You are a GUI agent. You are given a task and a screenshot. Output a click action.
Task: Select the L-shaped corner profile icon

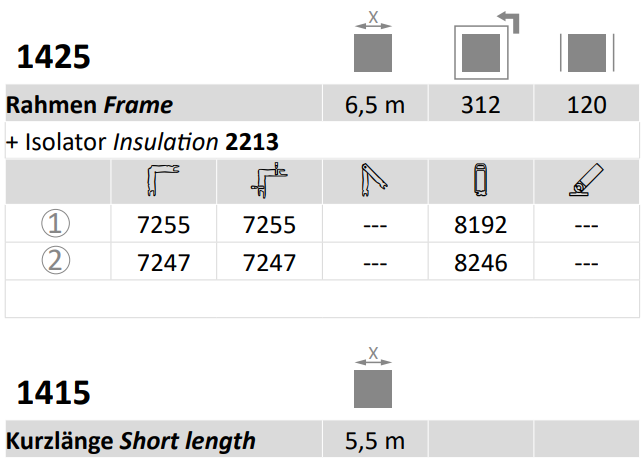tap(163, 180)
